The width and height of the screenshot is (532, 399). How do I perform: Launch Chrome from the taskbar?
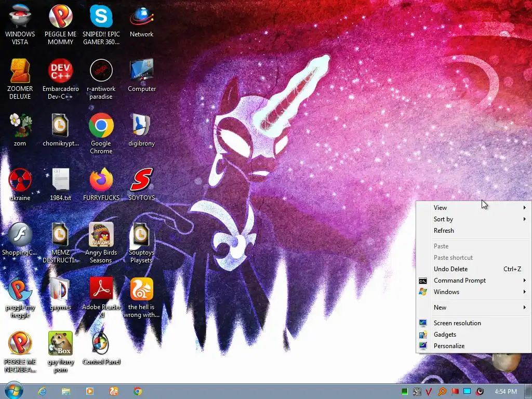click(137, 391)
